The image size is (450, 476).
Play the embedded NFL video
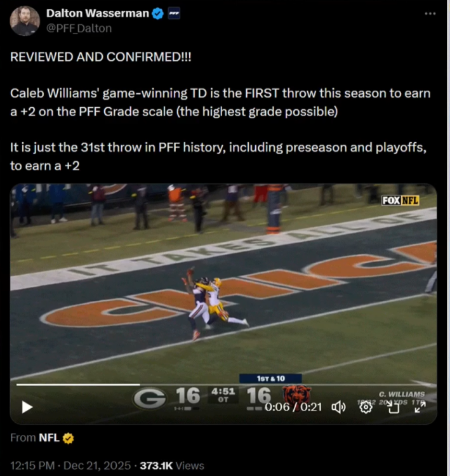coord(27,407)
